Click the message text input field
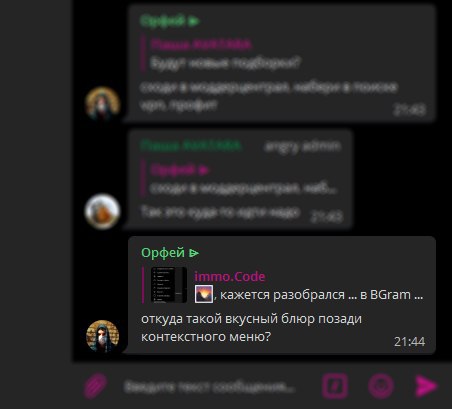The height and width of the screenshot is (409, 452). pyautogui.click(x=209, y=387)
